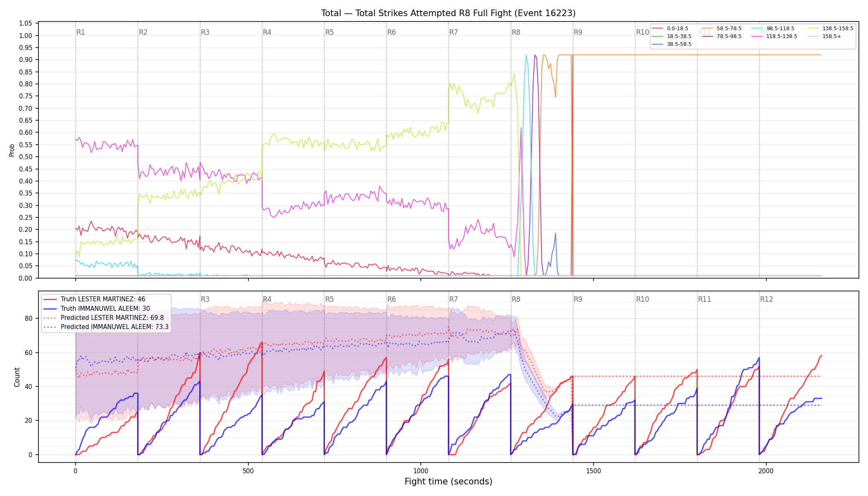Image resolution: width=868 pixels, height=496 pixels.
Task: Click the 1500 tick on the x-axis
Action: click(594, 471)
